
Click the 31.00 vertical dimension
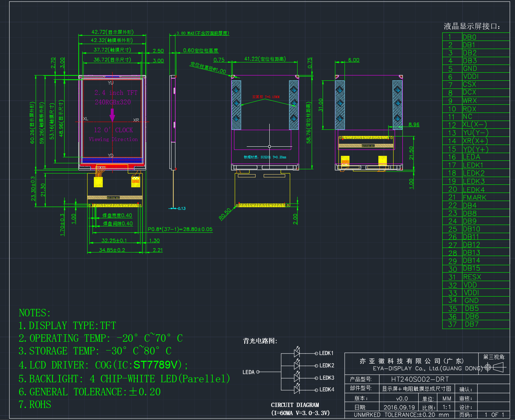(x=321, y=105)
